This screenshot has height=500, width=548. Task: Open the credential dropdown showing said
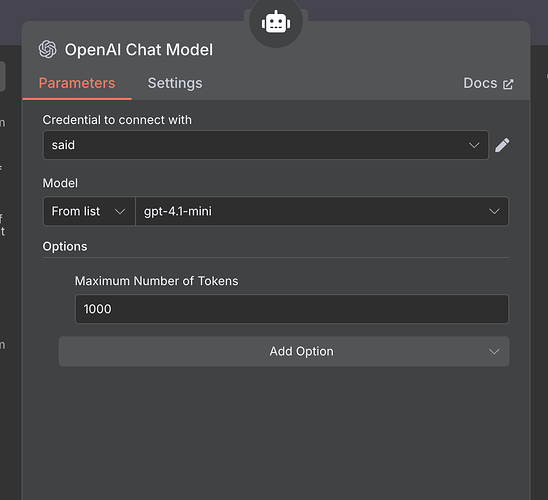tap(266, 145)
